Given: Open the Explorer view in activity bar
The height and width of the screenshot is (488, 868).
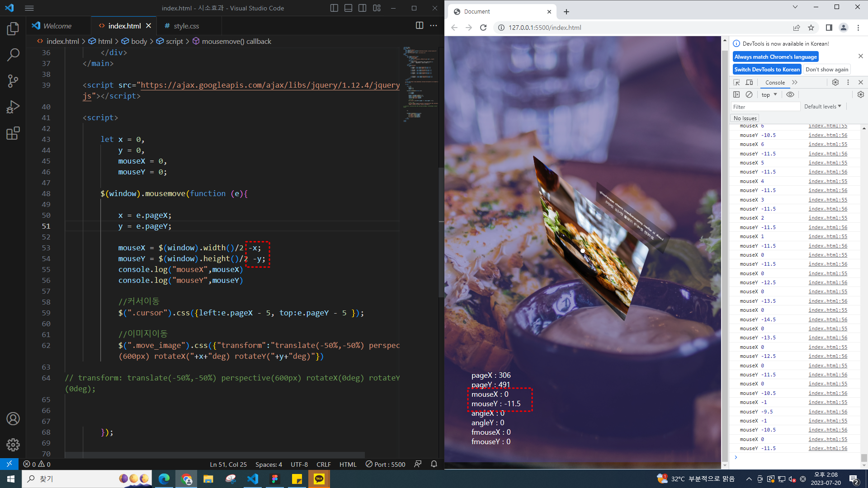Looking at the screenshot, I should pyautogui.click(x=13, y=29).
